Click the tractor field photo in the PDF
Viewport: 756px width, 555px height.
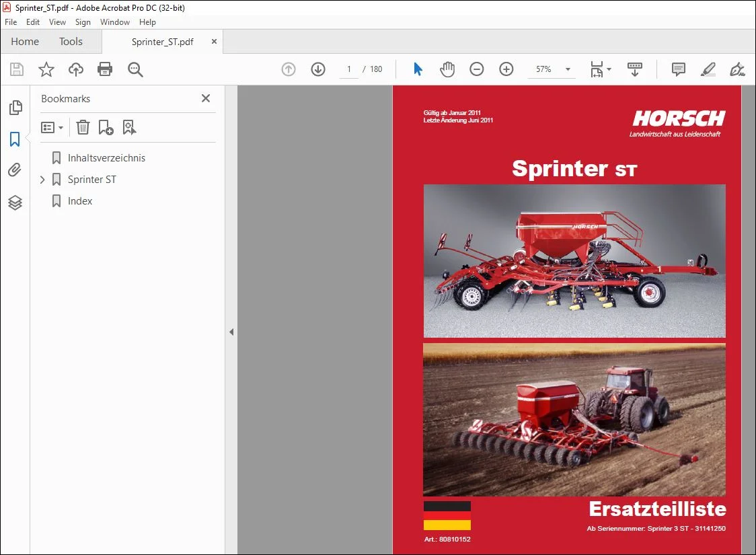574,420
